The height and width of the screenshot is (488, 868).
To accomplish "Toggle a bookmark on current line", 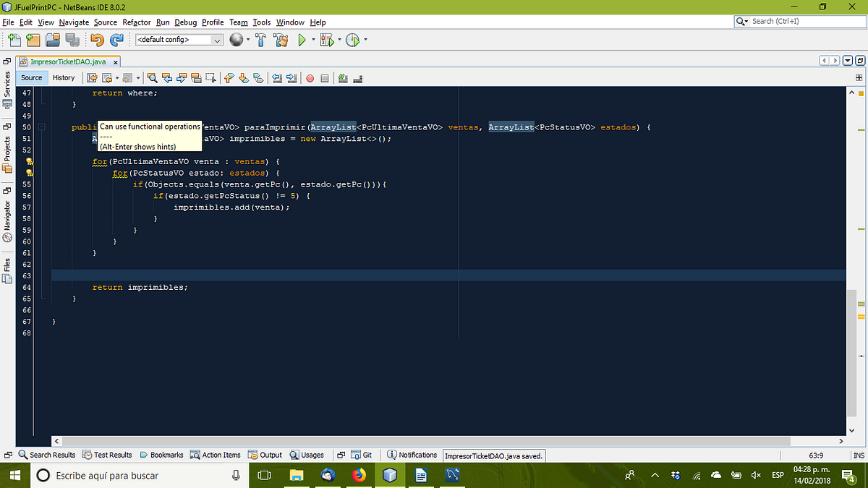I will click(x=259, y=78).
